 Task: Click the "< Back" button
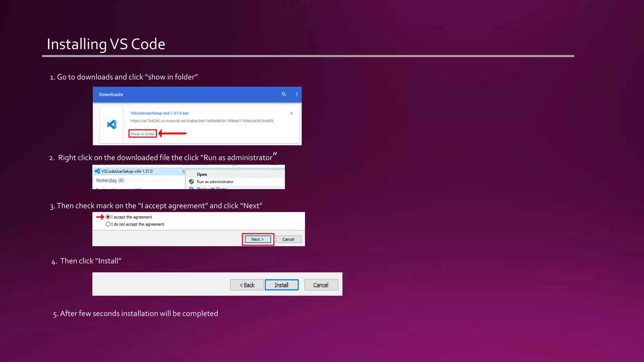247,285
